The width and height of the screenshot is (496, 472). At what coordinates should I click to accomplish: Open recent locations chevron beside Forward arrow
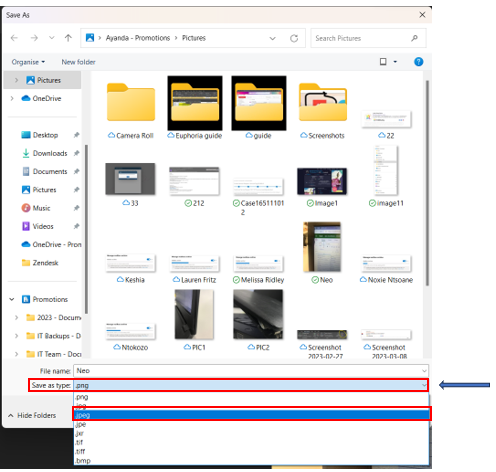pos(52,38)
